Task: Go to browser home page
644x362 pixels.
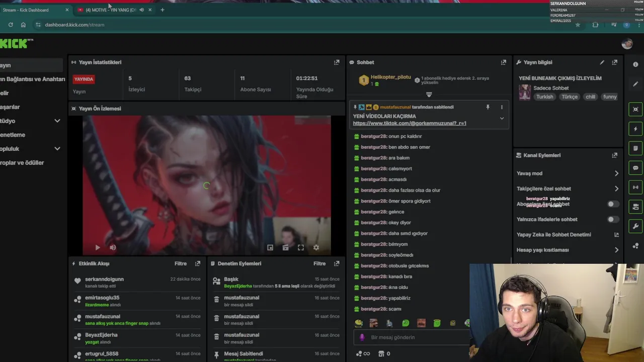Action: pyautogui.click(x=23, y=25)
